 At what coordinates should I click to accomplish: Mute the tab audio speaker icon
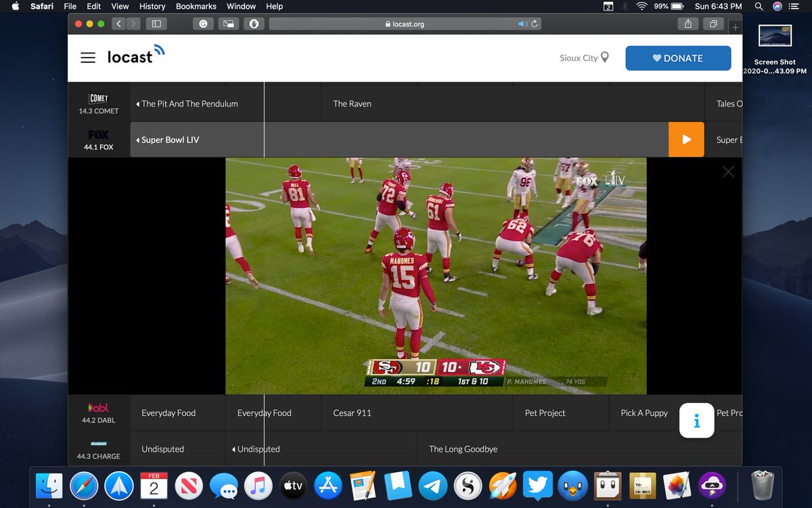click(x=522, y=24)
